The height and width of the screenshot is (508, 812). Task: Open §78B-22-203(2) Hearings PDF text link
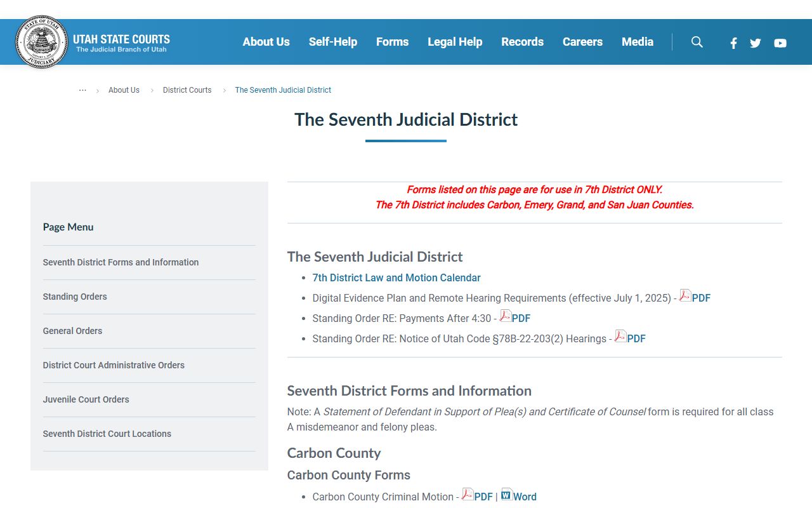[x=636, y=338]
